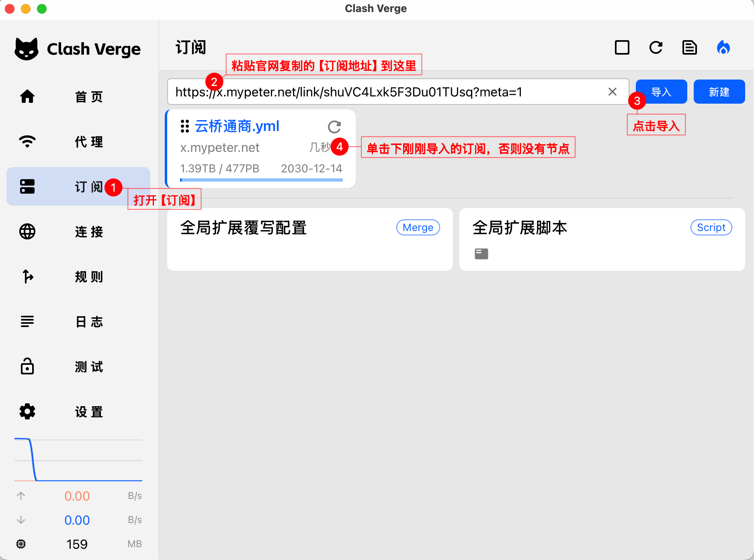Refresh the 云桥通商.yml subscription
754x560 pixels.
(334, 127)
